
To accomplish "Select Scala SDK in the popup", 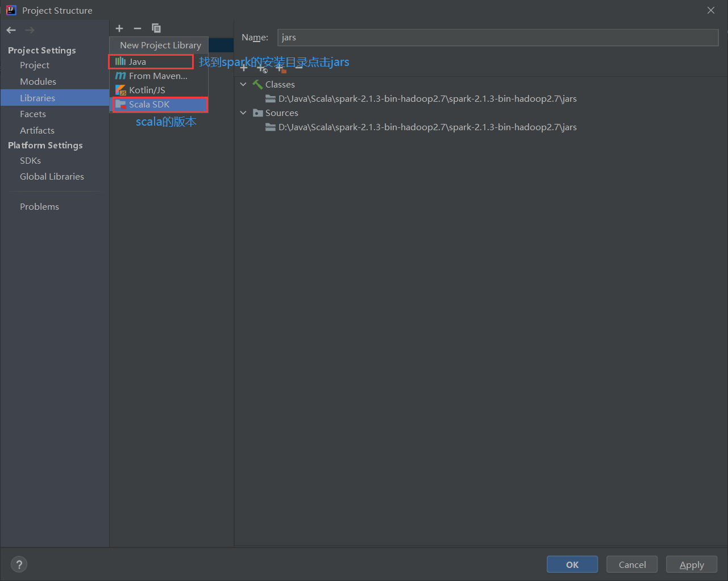I will pyautogui.click(x=159, y=105).
